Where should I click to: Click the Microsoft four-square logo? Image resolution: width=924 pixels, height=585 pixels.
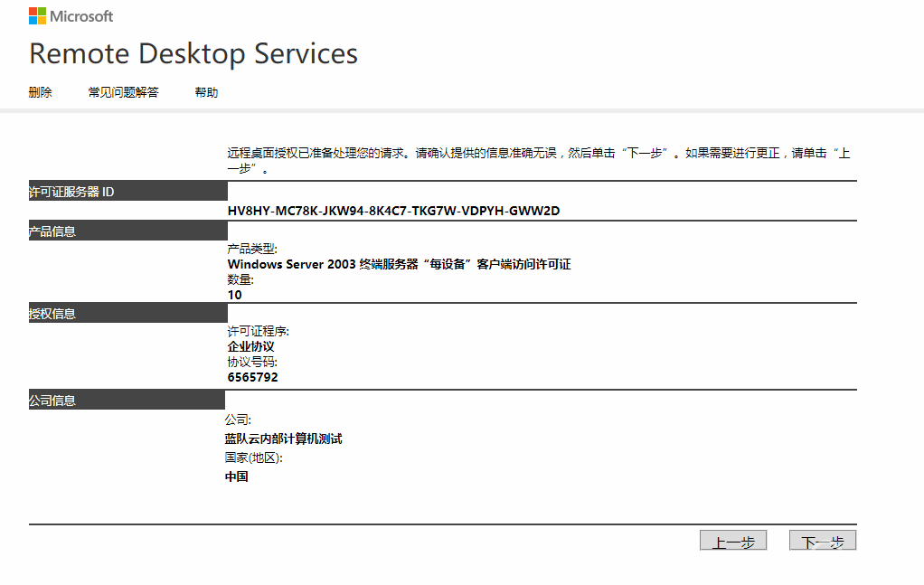click(37, 16)
